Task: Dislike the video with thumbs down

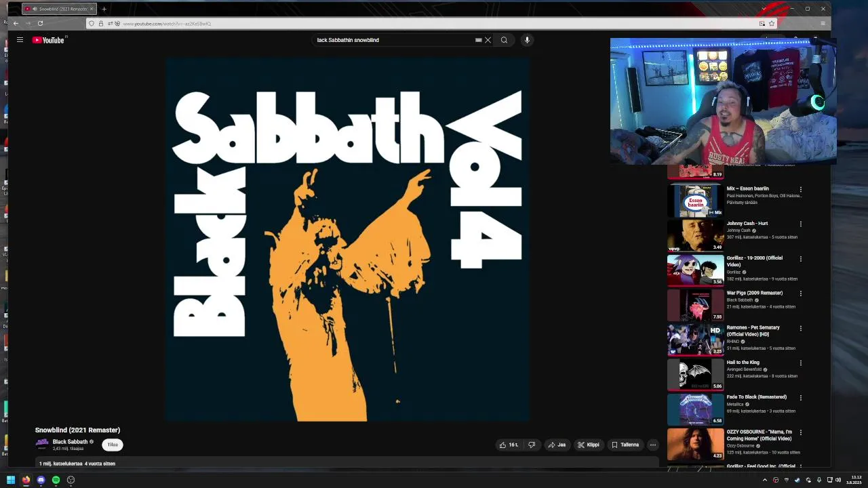Action: [532, 445]
